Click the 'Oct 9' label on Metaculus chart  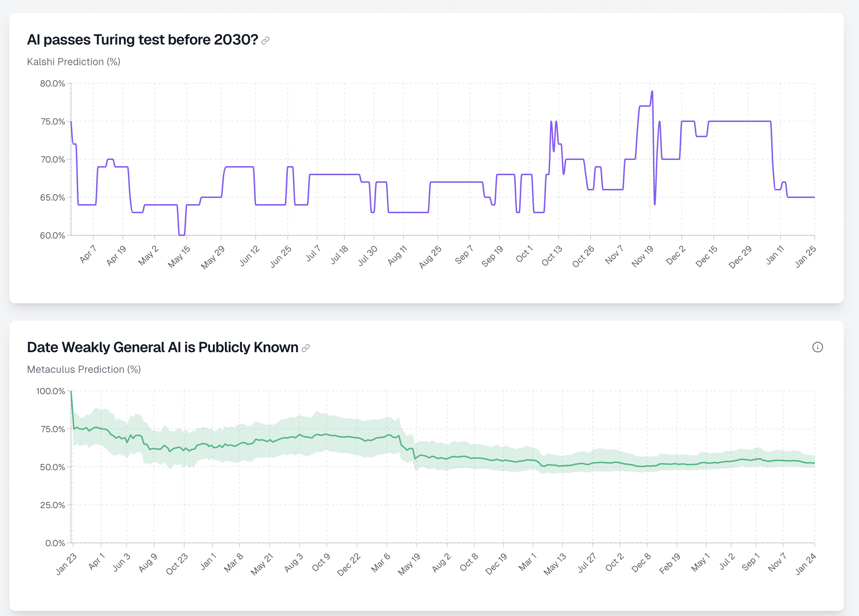(x=321, y=562)
